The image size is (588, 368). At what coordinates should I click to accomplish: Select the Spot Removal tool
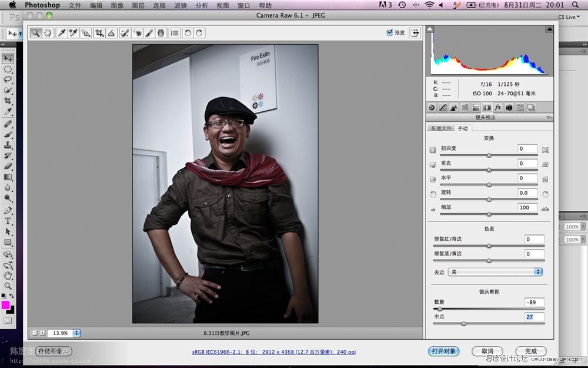coord(125,33)
